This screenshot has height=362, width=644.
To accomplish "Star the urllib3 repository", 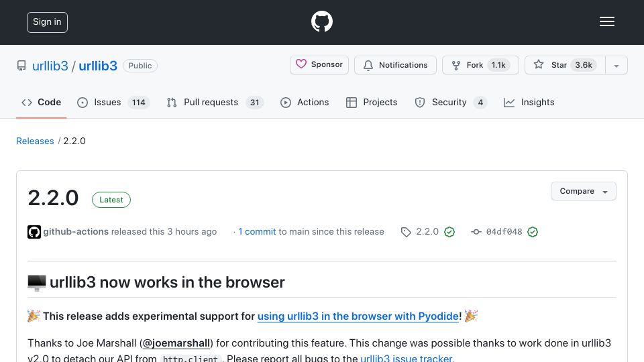I will [565, 65].
